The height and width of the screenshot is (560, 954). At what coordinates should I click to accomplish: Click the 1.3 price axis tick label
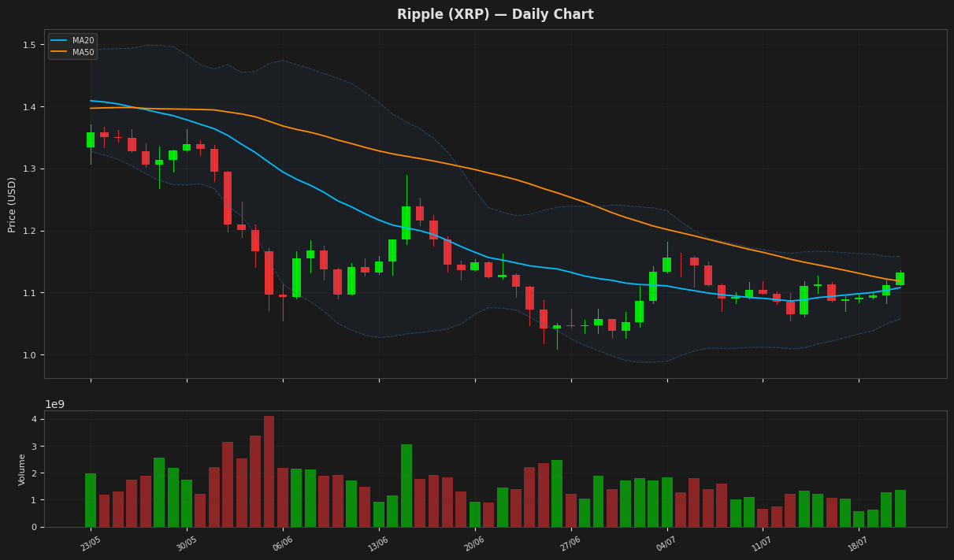[x=29, y=169]
